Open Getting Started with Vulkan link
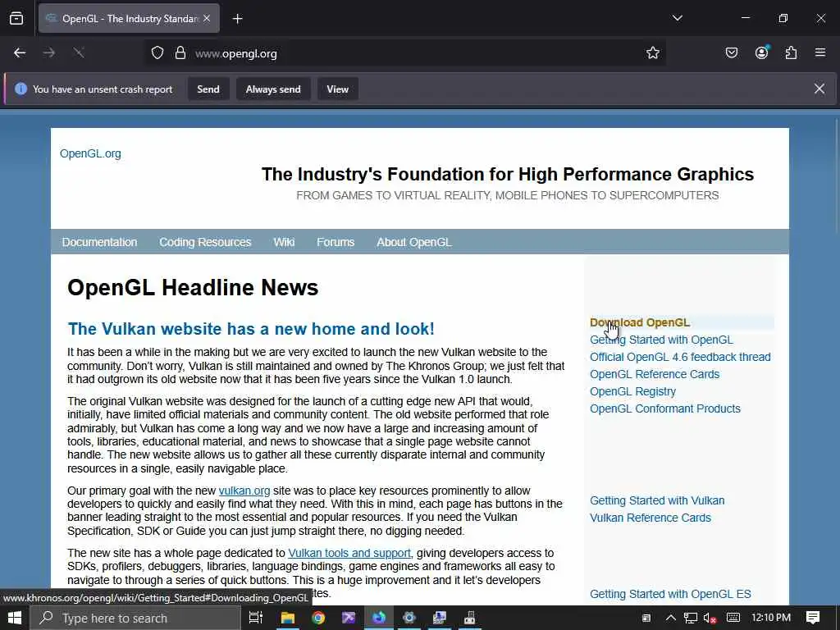 (657, 500)
